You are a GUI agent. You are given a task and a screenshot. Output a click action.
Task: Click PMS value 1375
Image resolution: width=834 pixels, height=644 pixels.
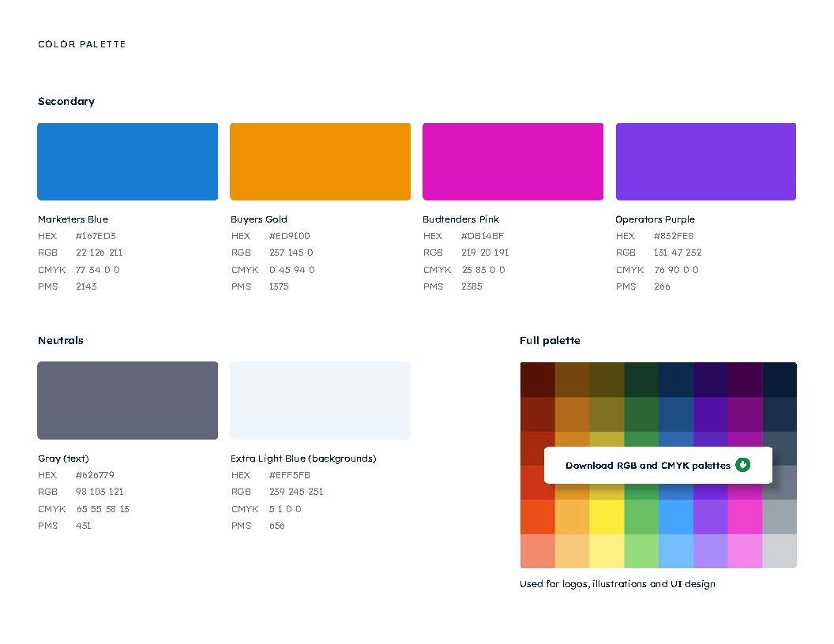point(279,286)
